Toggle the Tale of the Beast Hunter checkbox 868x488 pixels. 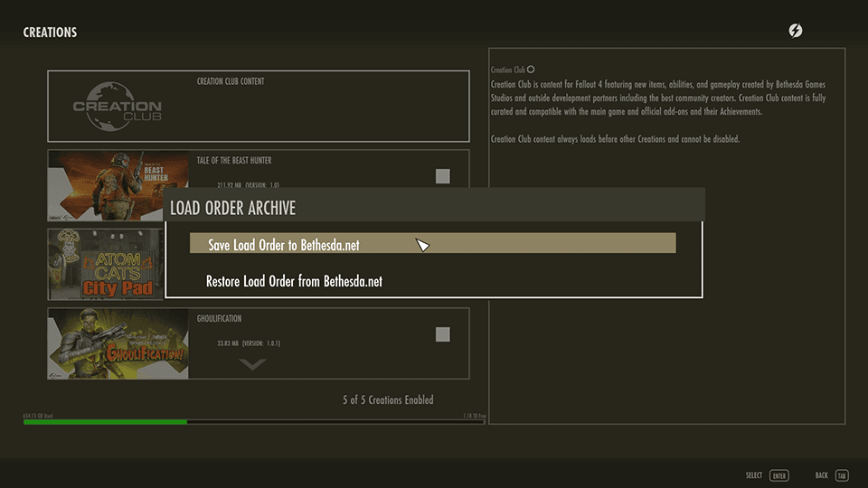tap(442, 176)
